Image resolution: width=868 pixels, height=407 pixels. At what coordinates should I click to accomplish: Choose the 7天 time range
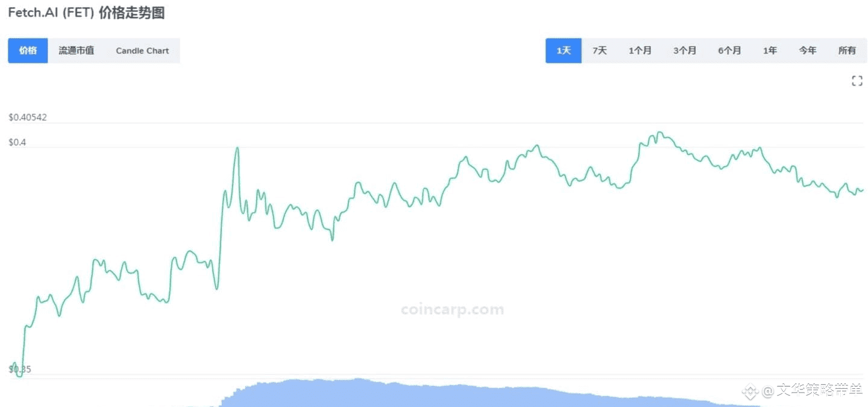coord(599,51)
